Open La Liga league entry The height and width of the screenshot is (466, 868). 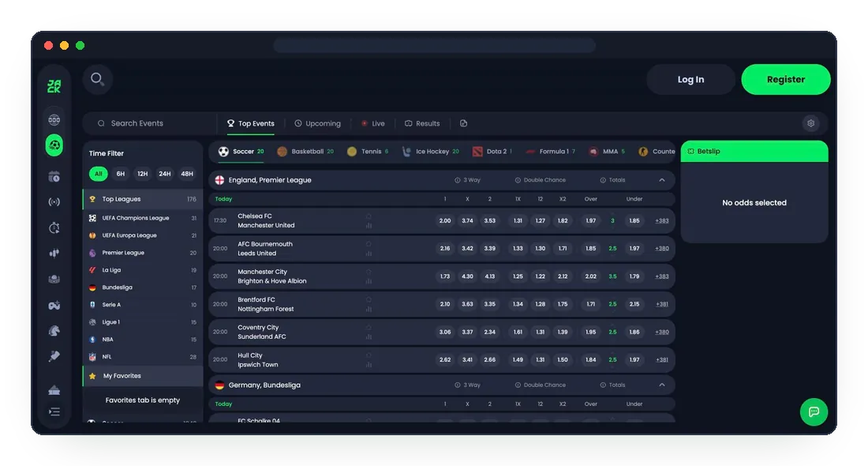pos(143,270)
